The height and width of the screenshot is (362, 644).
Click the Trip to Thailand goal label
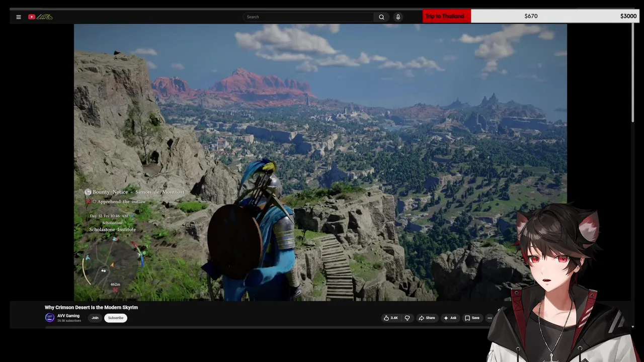pyautogui.click(x=445, y=16)
